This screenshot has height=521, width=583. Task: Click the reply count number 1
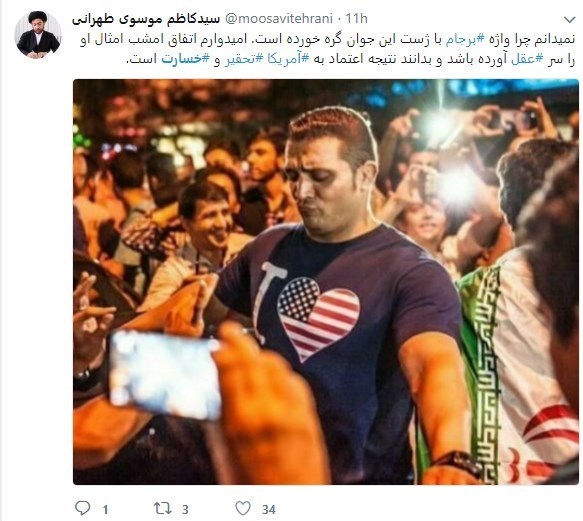click(x=106, y=509)
